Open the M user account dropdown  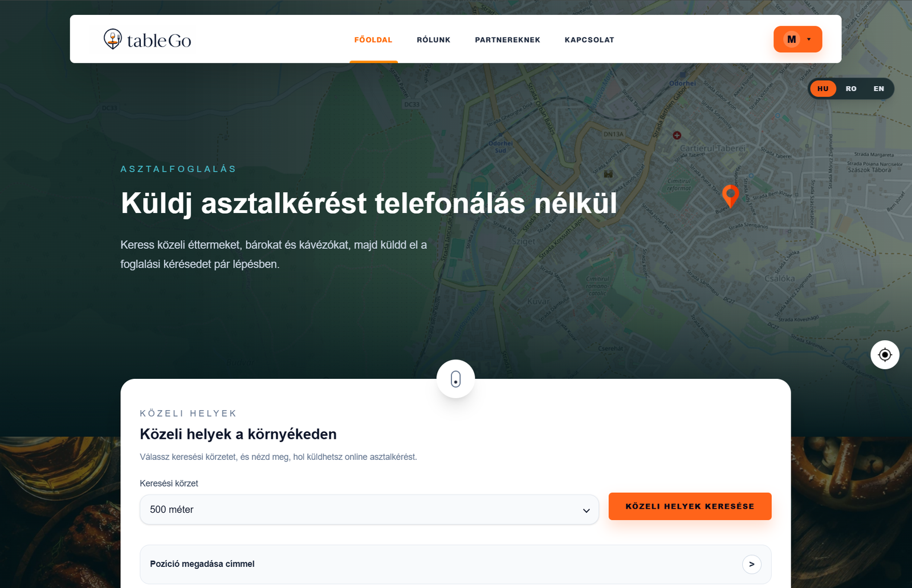tap(797, 39)
